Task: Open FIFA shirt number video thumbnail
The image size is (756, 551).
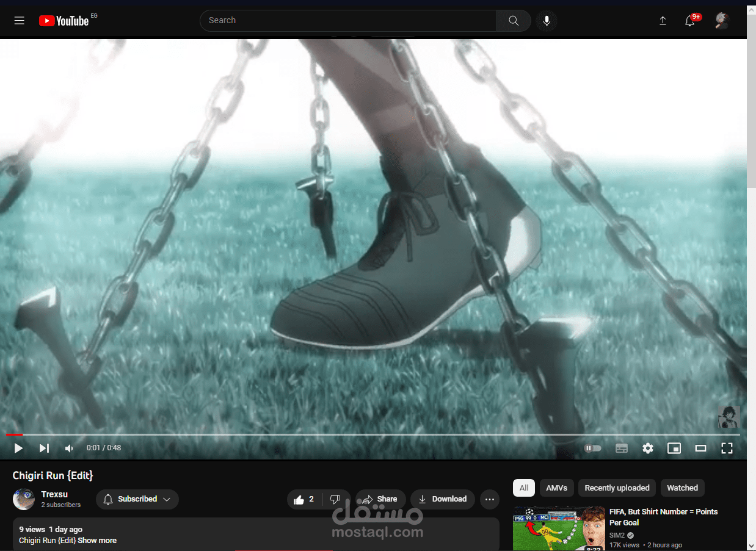Action: [x=559, y=528]
